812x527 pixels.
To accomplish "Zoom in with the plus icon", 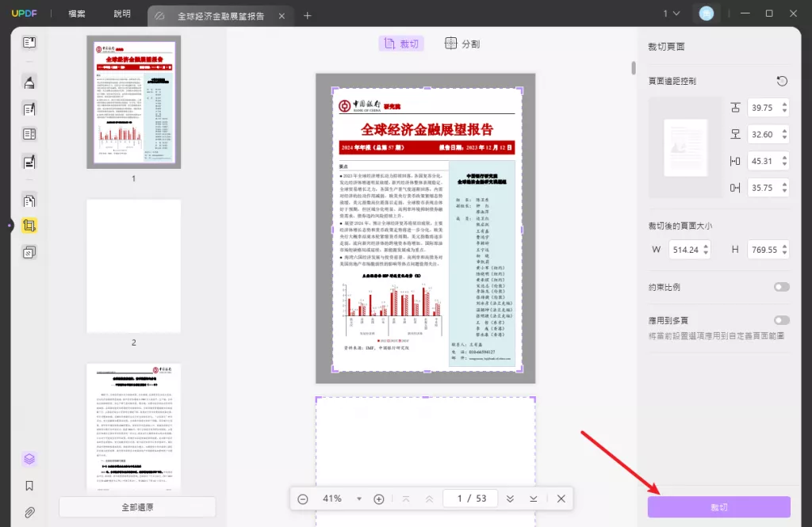I will (x=379, y=499).
